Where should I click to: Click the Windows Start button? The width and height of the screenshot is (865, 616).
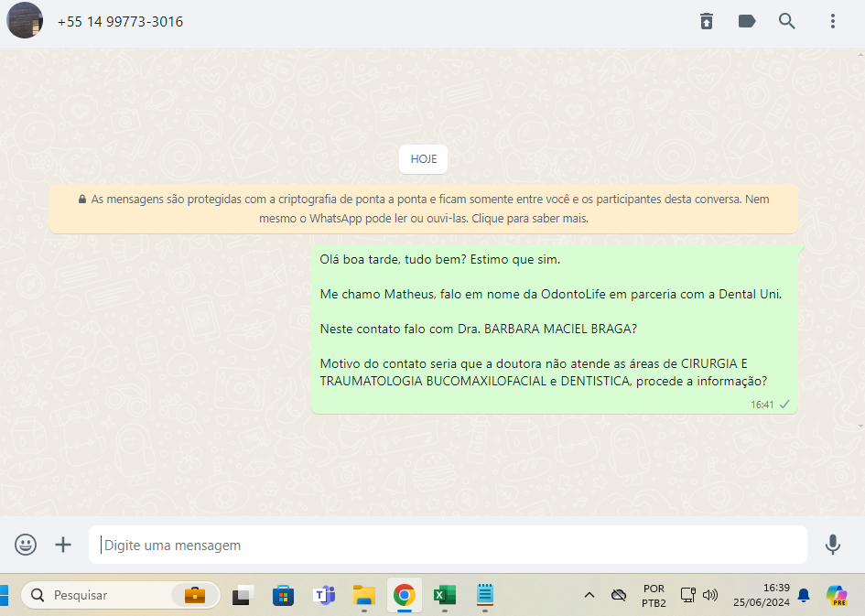[4, 595]
